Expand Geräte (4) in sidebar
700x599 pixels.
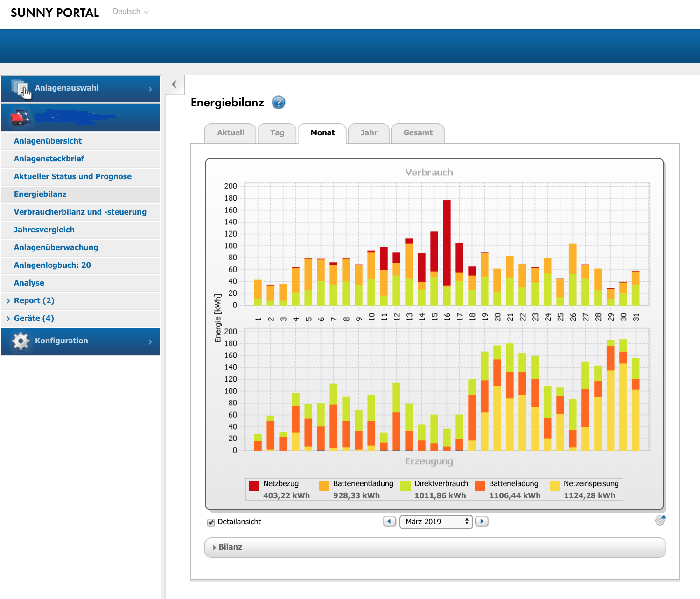[34, 318]
